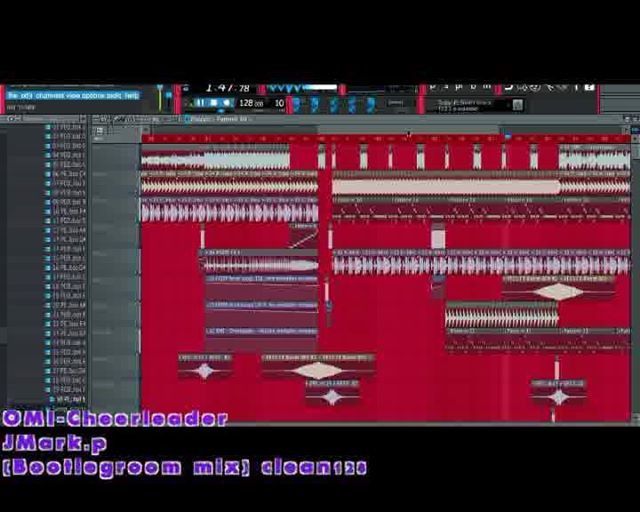The width and height of the screenshot is (640, 512).
Task: Open the tools menu
Action: point(114,96)
